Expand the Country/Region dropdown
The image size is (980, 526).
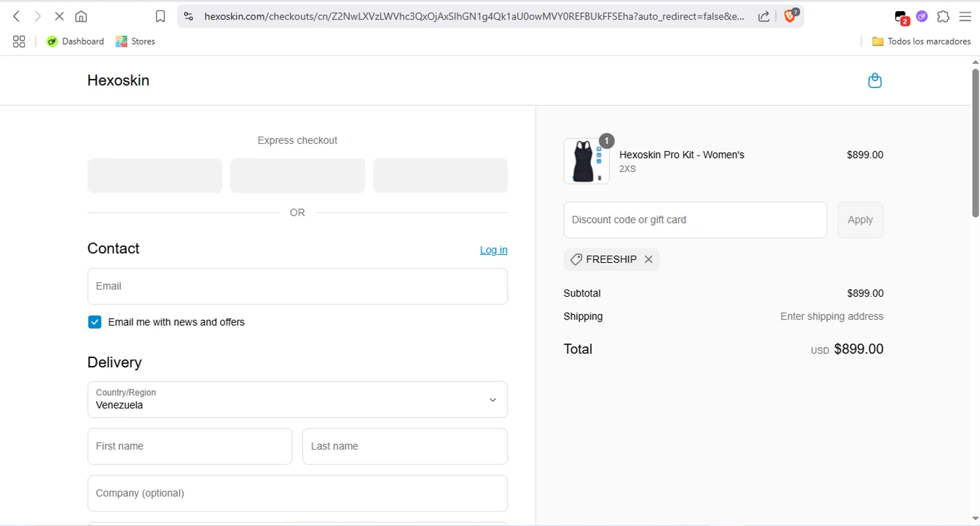[x=297, y=399]
